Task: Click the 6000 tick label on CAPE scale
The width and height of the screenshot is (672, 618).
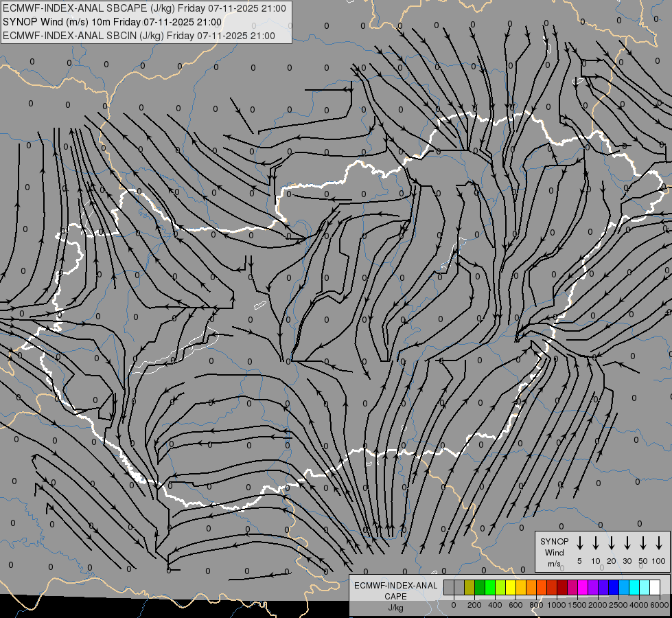Action: (x=659, y=605)
